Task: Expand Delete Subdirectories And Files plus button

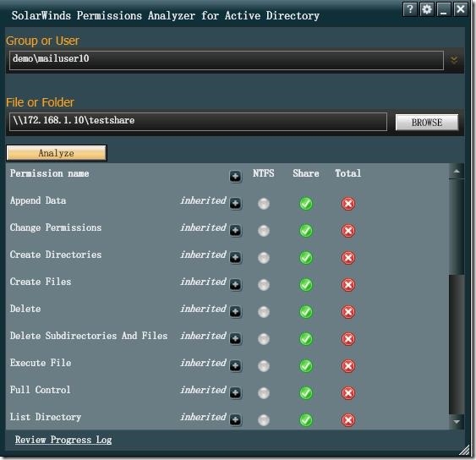Action: click(x=235, y=338)
